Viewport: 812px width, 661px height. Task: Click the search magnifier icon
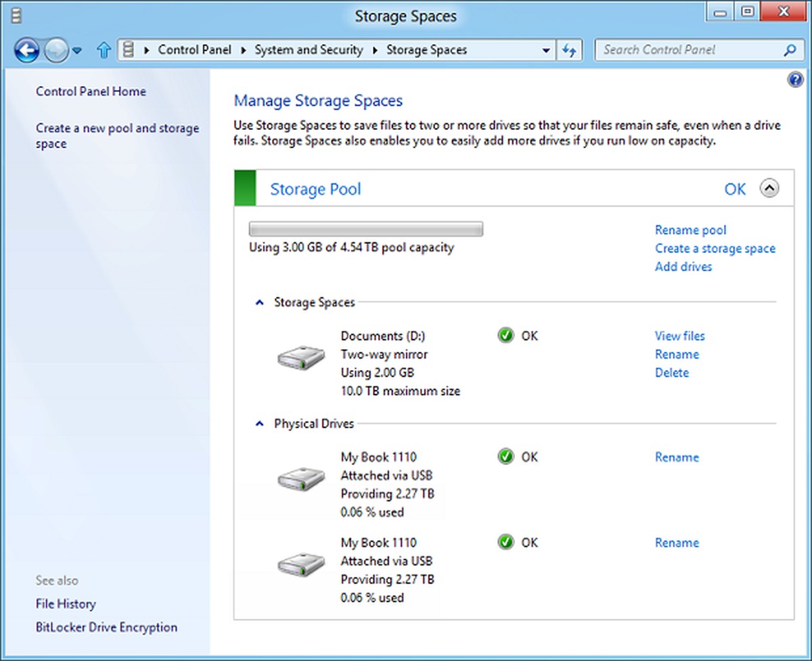pos(789,50)
